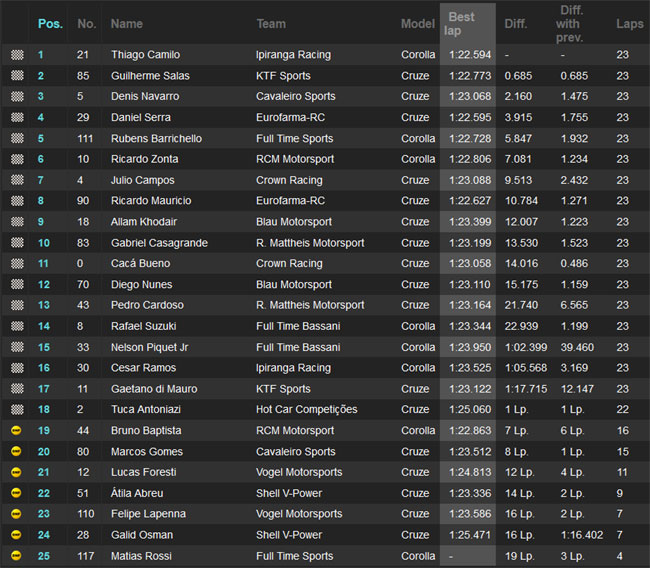The width and height of the screenshot is (650, 568).
Task: Click checkered flag icon in Daniel Serra row
Action: pos(17,117)
